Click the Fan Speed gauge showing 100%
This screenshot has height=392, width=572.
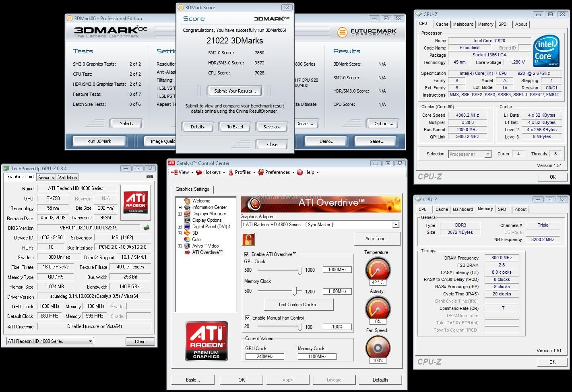pos(378,348)
